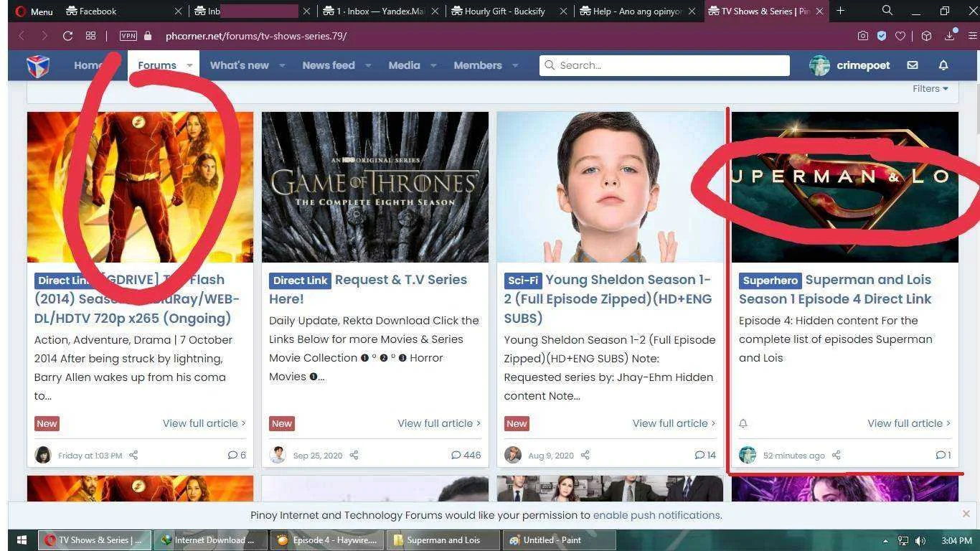The height and width of the screenshot is (551, 980).
Task: Share the thread posted 52 minutes ago
Action: point(837,455)
